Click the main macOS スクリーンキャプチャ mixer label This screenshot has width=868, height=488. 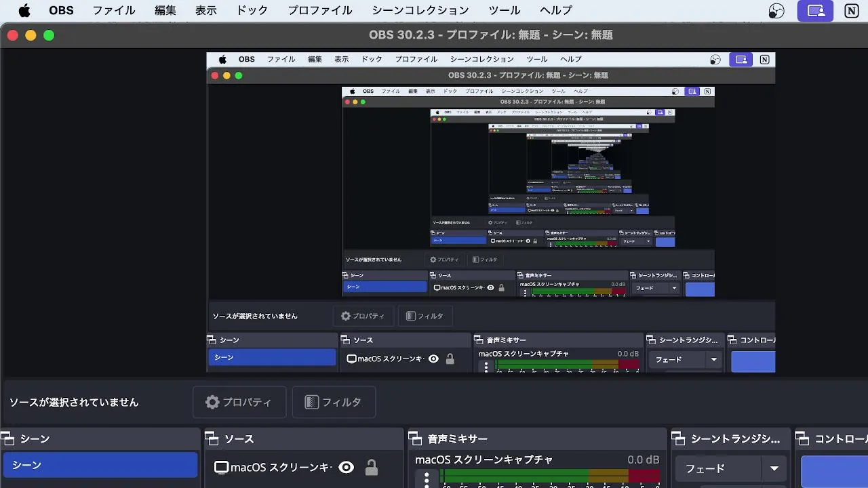[x=484, y=460]
